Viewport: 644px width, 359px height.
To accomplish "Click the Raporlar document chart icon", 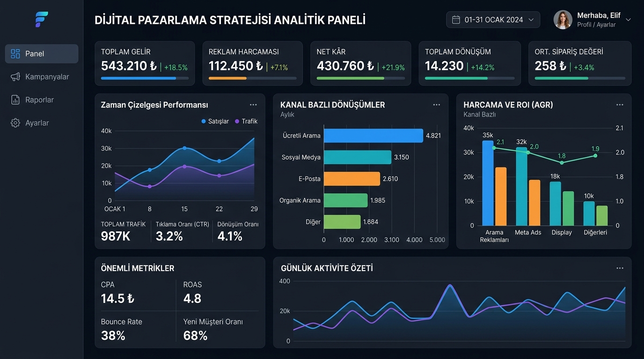I will pos(15,100).
